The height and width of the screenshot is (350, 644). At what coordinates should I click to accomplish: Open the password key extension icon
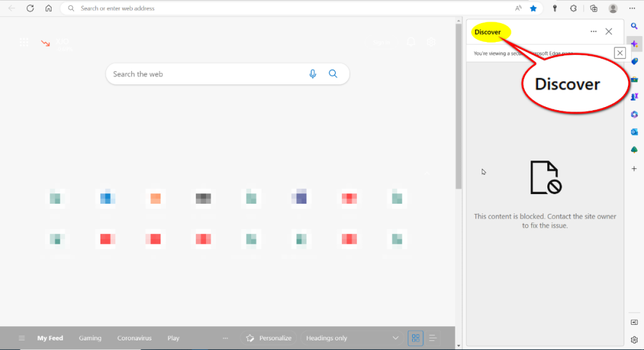pos(554,8)
